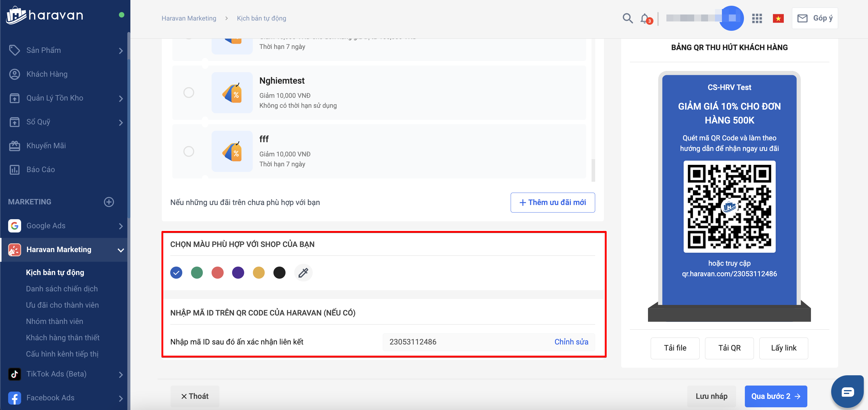Click the Thoát button

click(195, 396)
